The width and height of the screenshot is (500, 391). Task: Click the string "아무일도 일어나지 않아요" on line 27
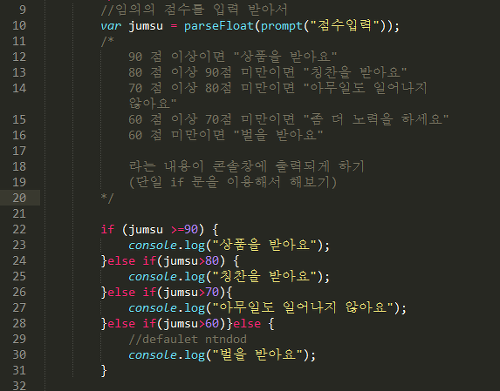[x=303, y=307]
